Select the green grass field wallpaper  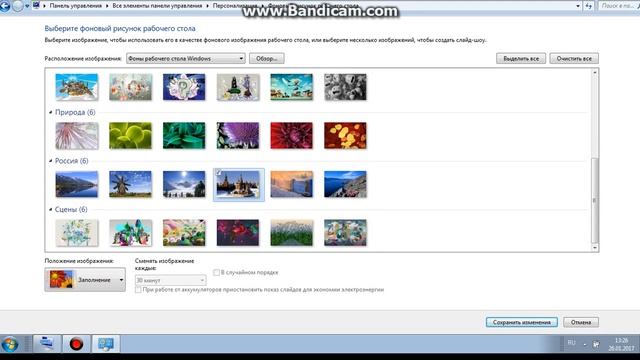click(x=291, y=233)
